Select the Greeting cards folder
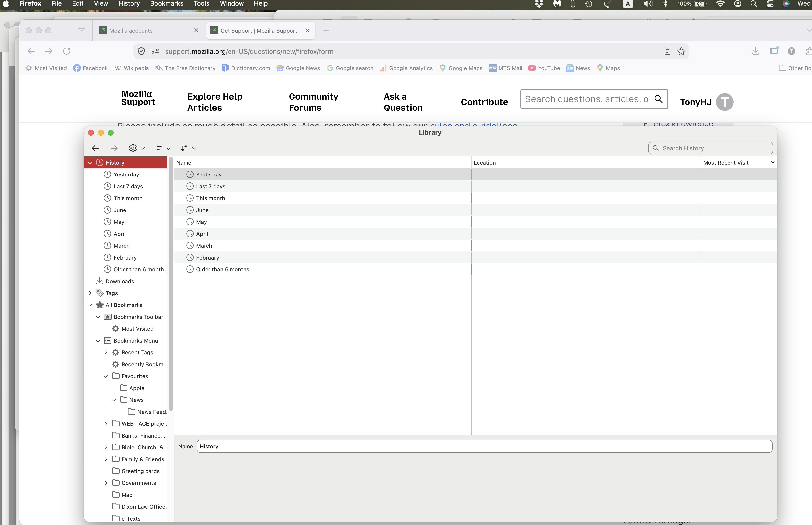This screenshot has width=812, height=525. [x=140, y=471]
